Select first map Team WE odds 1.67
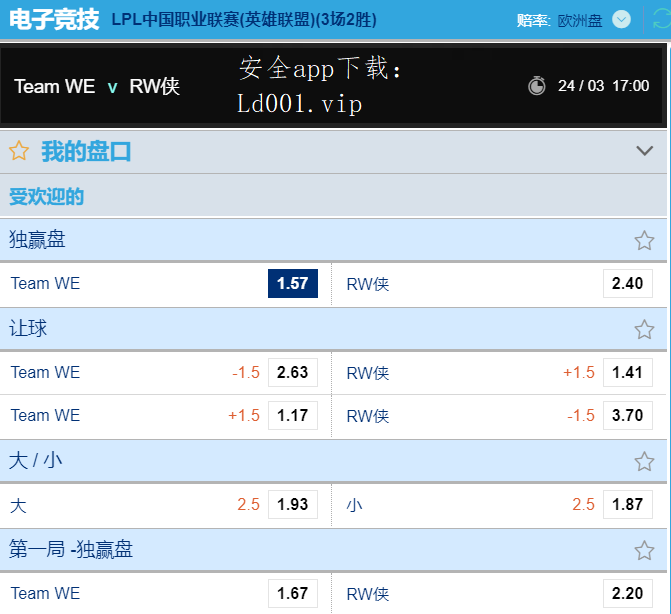Viewport: 671px width, 614px height. (x=293, y=593)
